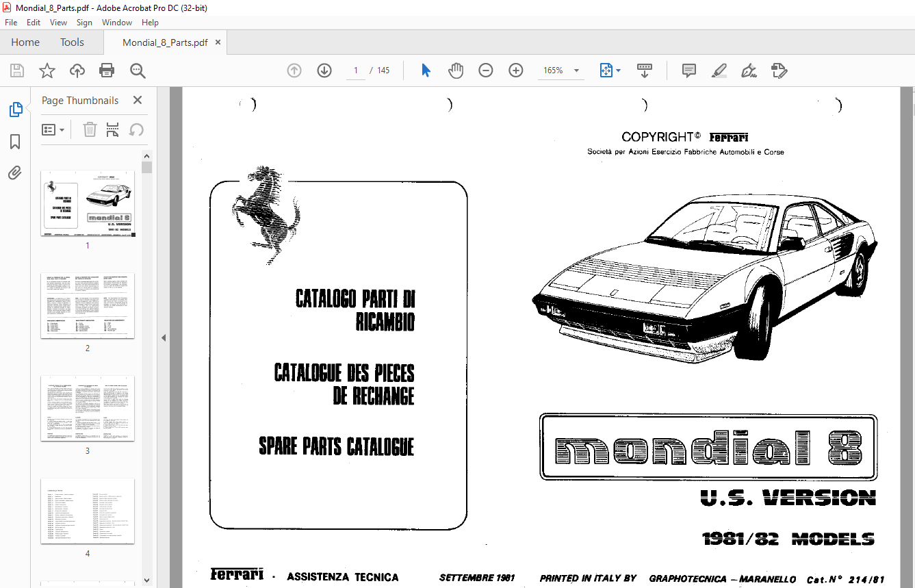Open the View menu
This screenshot has width=915, height=588.
(58, 23)
